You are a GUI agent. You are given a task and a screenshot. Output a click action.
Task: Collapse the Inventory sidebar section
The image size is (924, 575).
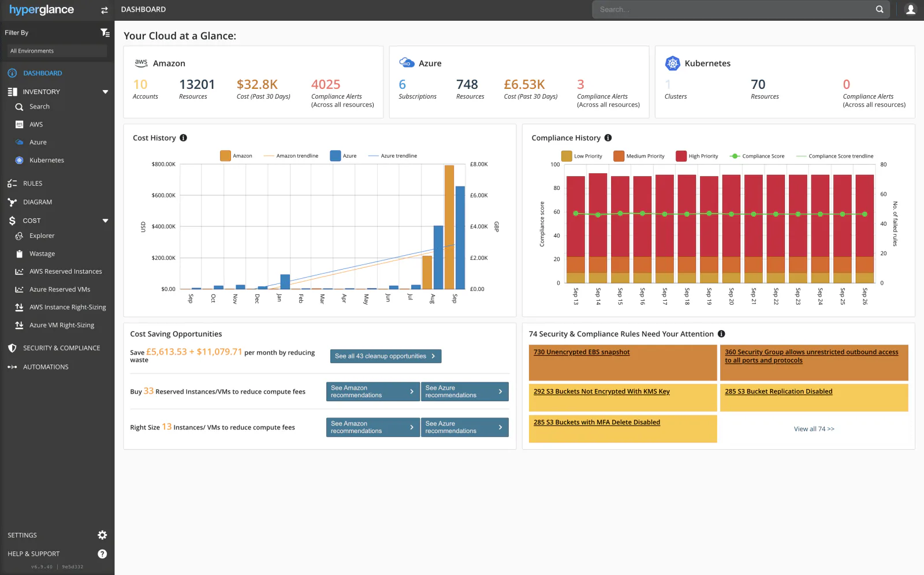click(x=105, y=91)
